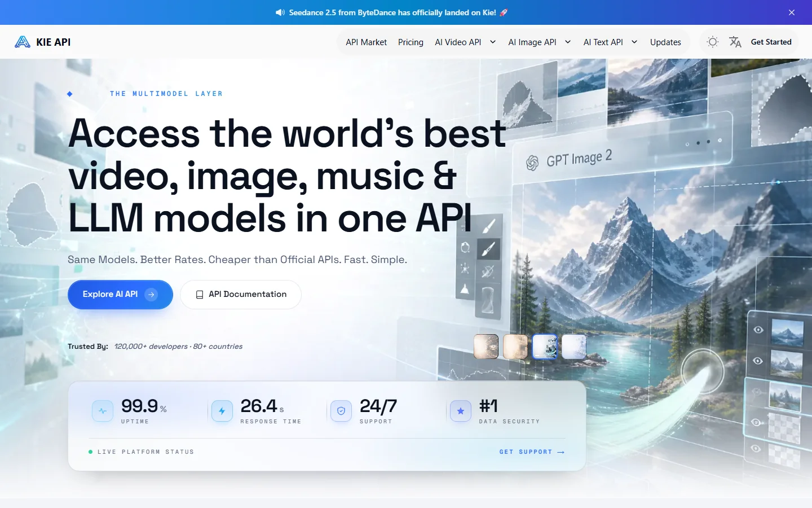Image resolution: width=812 pixels, height=508 pixels.
Task: Click the '26.4' response time value
Action: (259, 406)
